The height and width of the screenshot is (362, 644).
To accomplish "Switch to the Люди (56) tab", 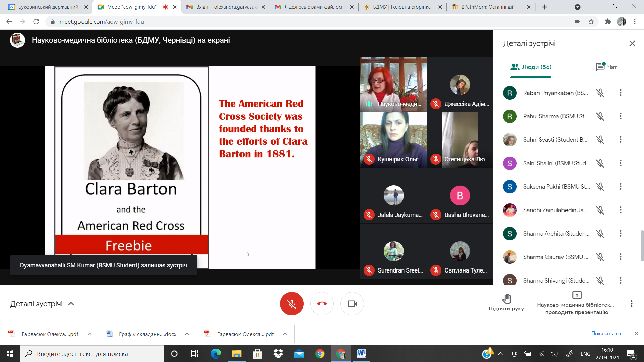I will pyautogui.click(x=531, y=67).
